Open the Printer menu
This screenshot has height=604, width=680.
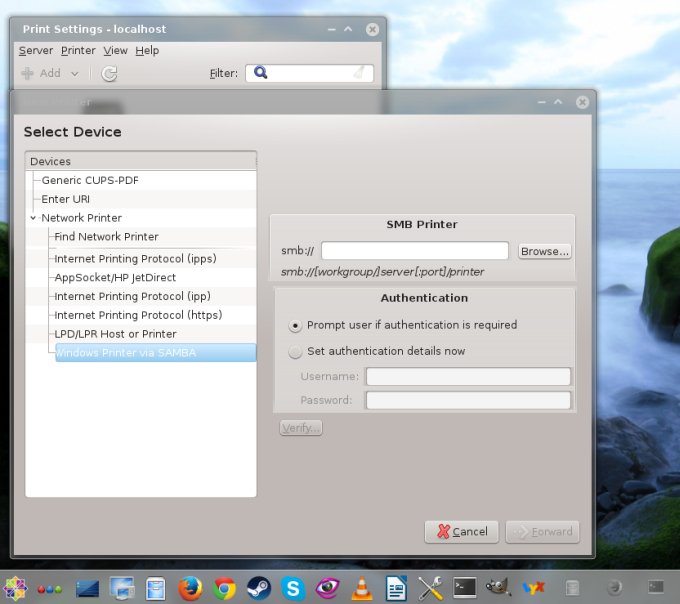[78, 50]
